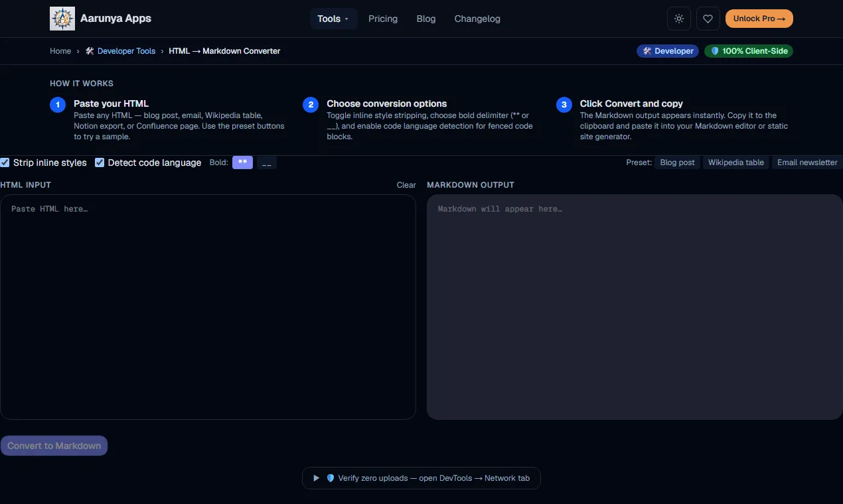The width and height of the screenshot is (843, 504).
Task: Open the Pricing page
Action: point(383,19)
